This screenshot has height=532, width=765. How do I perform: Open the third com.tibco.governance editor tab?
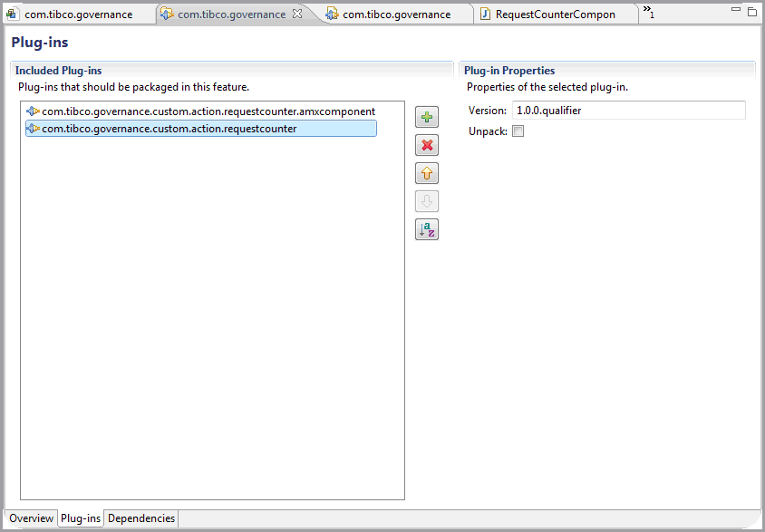click(396, 15)
